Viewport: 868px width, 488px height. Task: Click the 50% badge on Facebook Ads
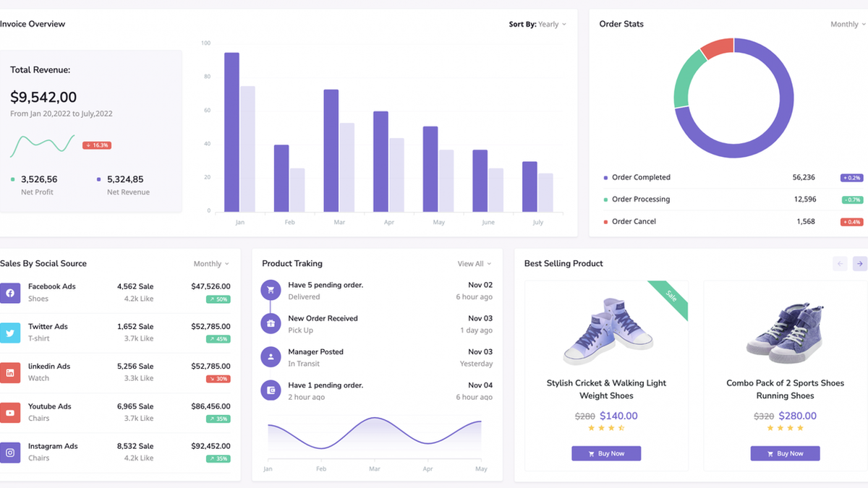(218, 299)
